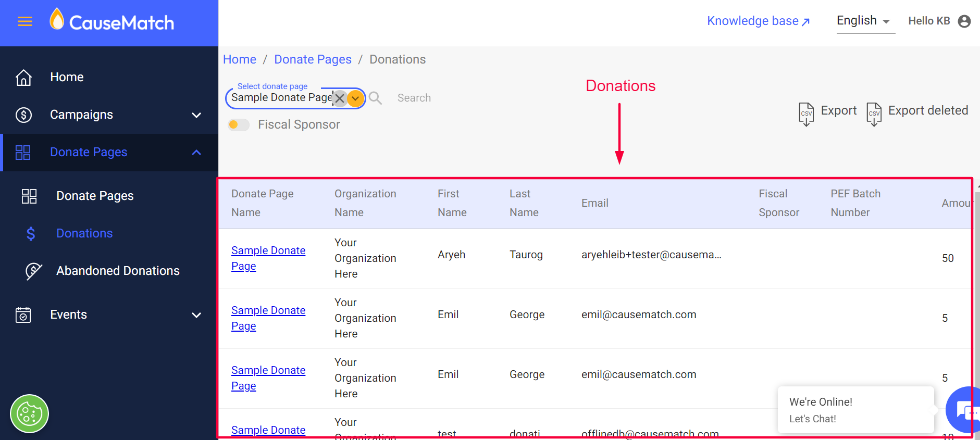Open the user account avatar icon

coord(964,21)
